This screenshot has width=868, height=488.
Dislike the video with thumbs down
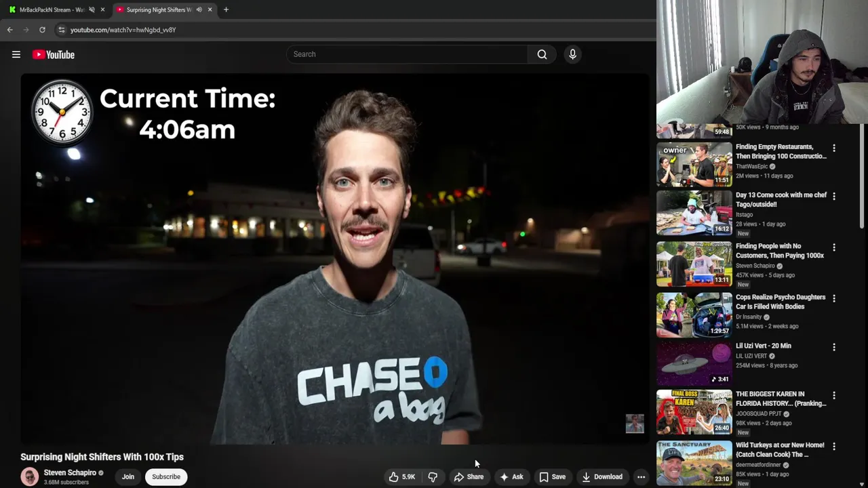pos(433,476)
